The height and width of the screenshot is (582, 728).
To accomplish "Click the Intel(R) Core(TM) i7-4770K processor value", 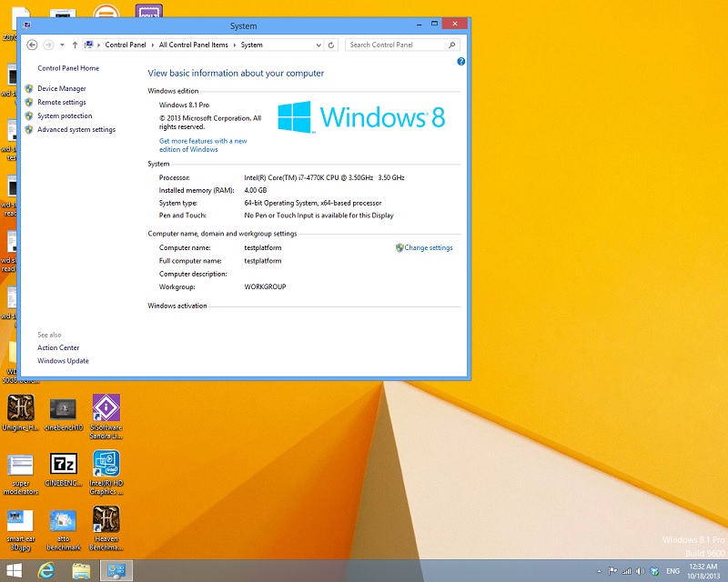I will click(324, 177).
